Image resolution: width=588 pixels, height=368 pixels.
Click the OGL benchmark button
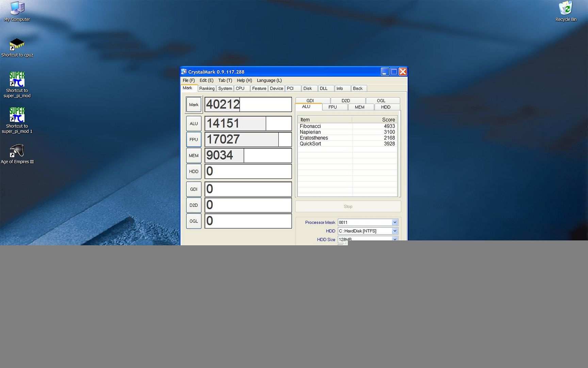pyautogui.click(x=194, y=221)
